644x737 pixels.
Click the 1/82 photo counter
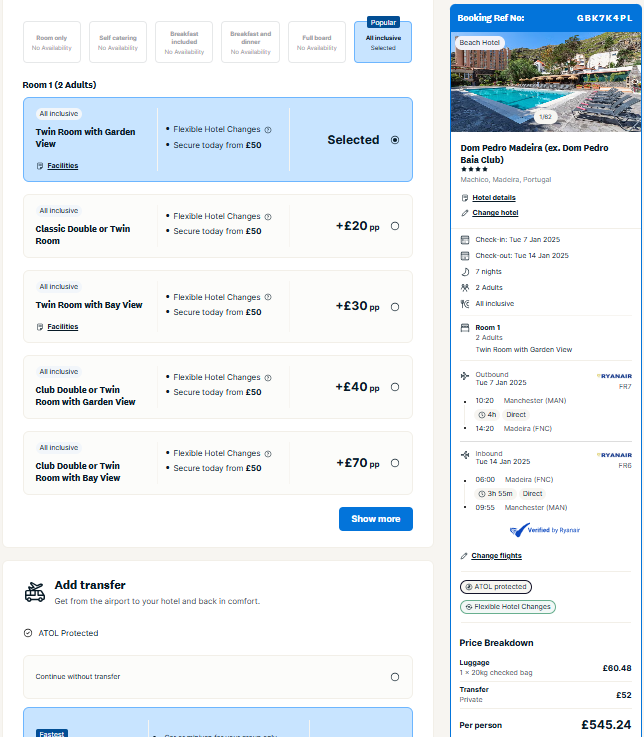click(x=545, y=117)
